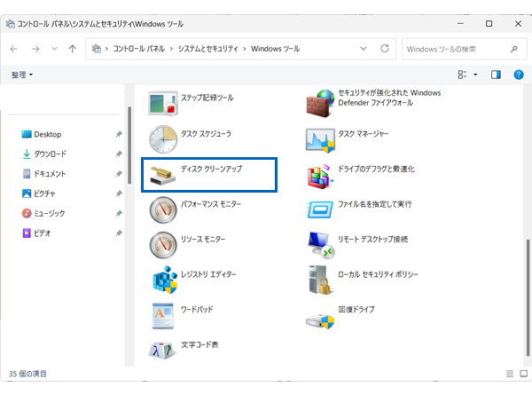
Task: Click the 回復ドライブ label text
Action: click(x=356, y=309)
